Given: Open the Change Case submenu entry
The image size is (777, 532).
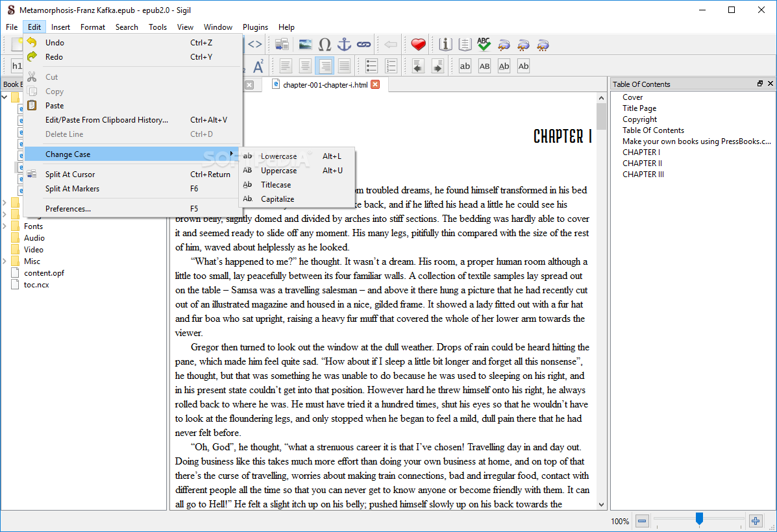Looking at the screenshot, I should [131, 154].
